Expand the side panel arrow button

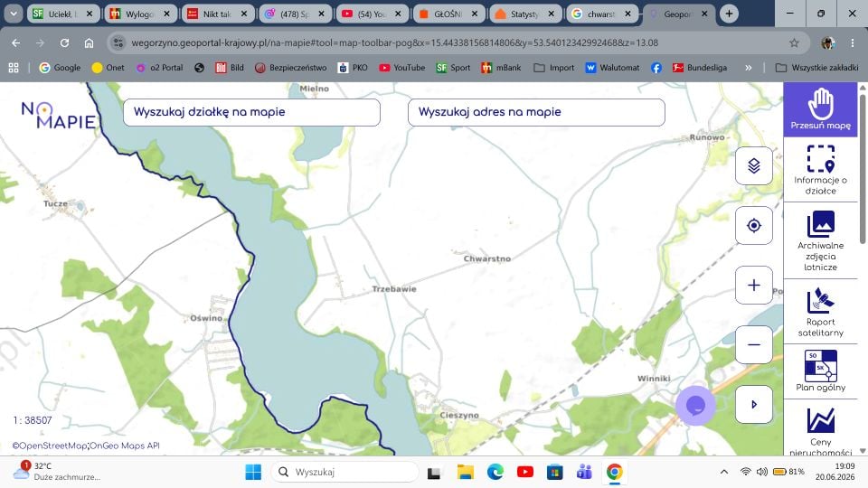[x=754, y=405]
